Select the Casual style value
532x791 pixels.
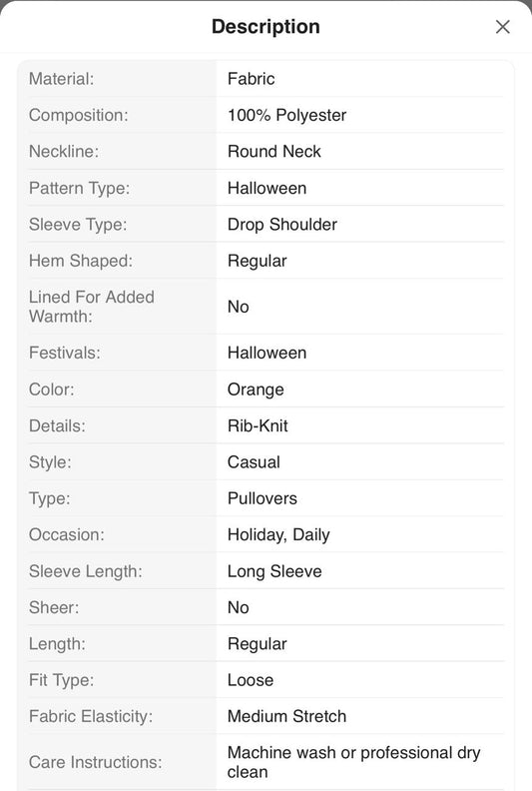coord(254,462)
